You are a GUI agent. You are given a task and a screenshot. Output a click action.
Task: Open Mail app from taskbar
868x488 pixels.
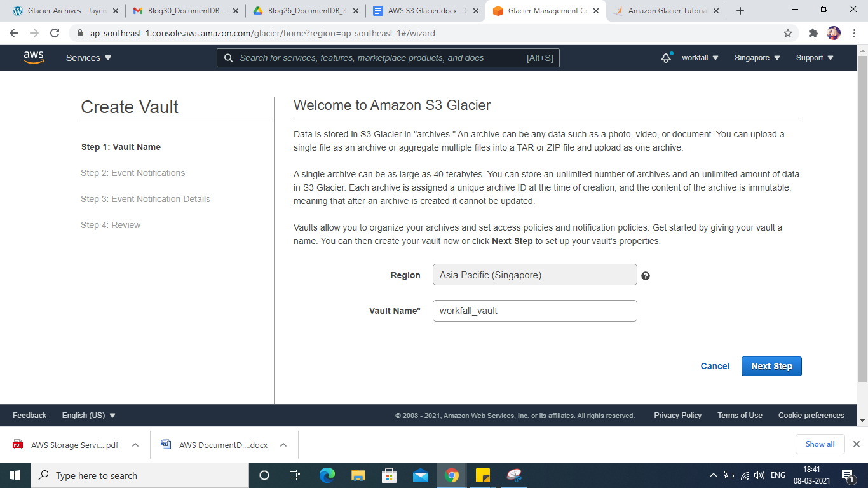point(420,475)
